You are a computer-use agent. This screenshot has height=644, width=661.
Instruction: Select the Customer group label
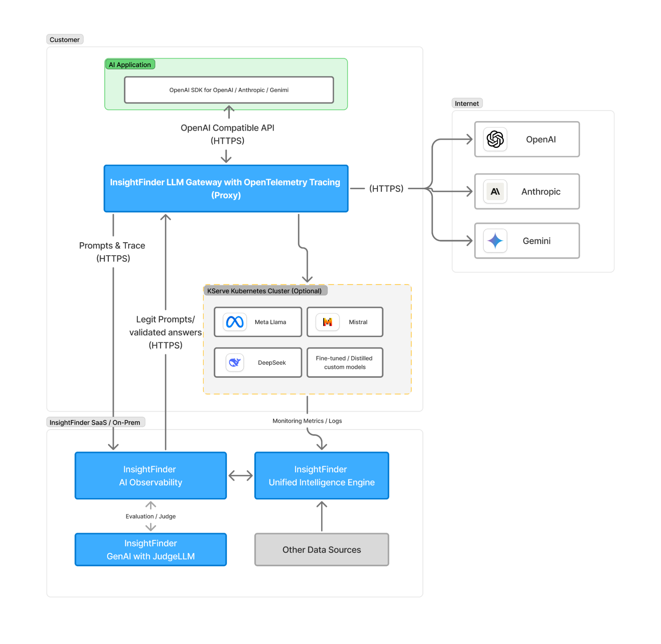tap(64, 40)
